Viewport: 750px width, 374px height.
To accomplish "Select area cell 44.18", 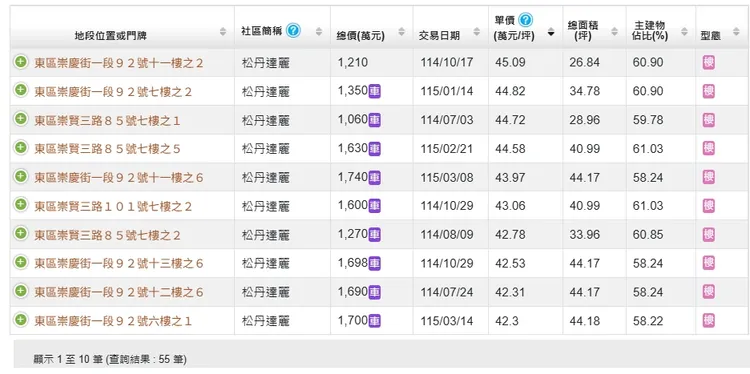I will coord(585,321).
